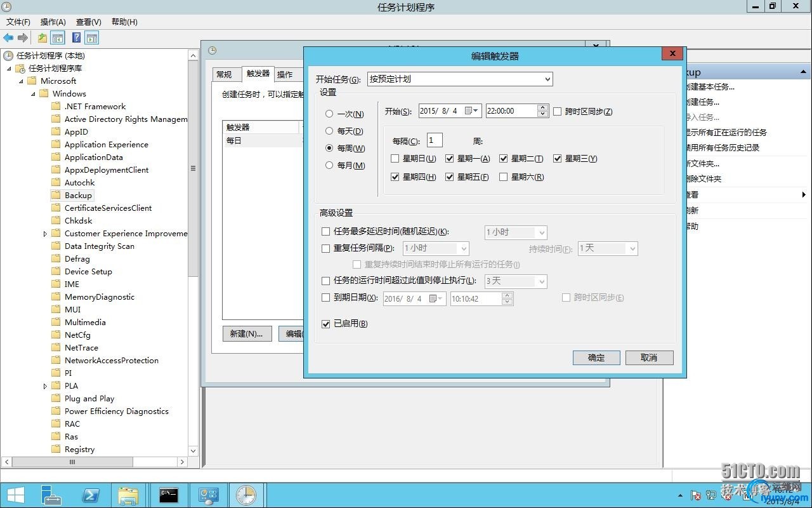The image size is (812, 508).
Task: Select the NetworkAccessProtection folder
Action: tap(112, 360)
